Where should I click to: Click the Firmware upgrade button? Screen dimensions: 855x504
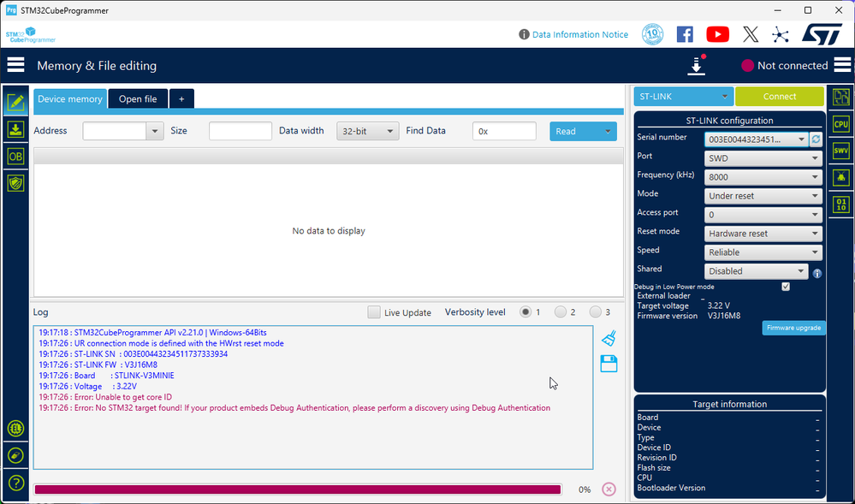793,328
